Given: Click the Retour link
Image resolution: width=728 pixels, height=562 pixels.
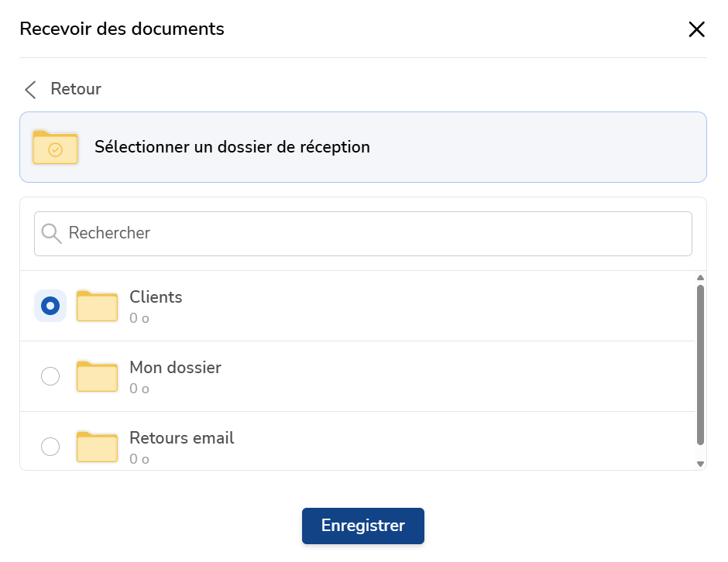Looking at the screenshot, I should [76, 89].
